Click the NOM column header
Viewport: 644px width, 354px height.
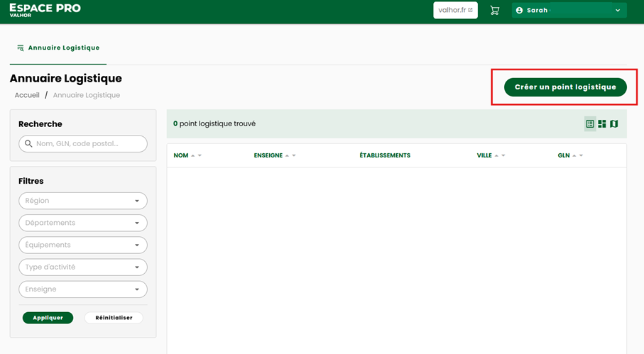181,155
